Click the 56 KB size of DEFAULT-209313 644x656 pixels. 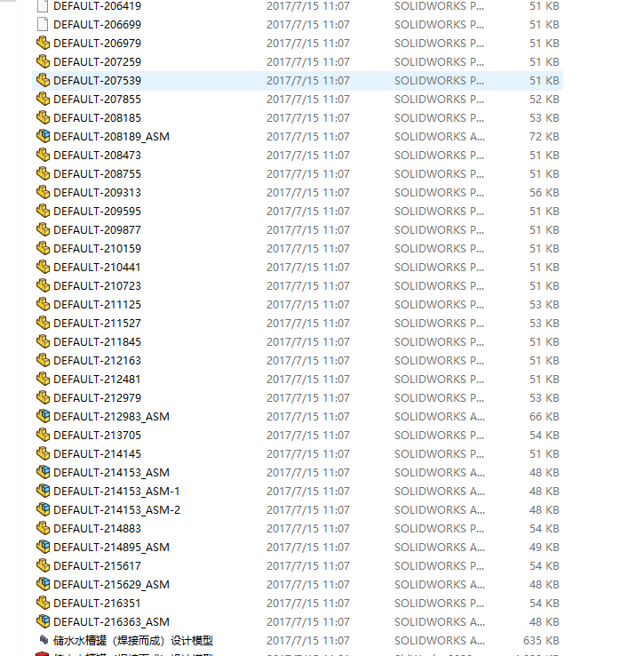(x=544, y=193)
